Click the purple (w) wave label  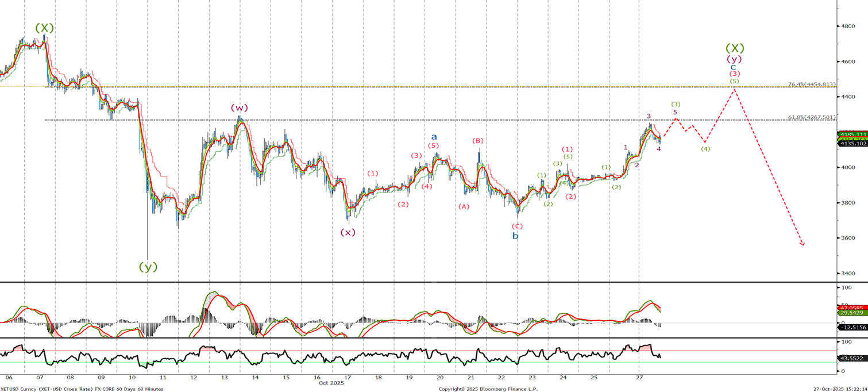pos(239,108)
